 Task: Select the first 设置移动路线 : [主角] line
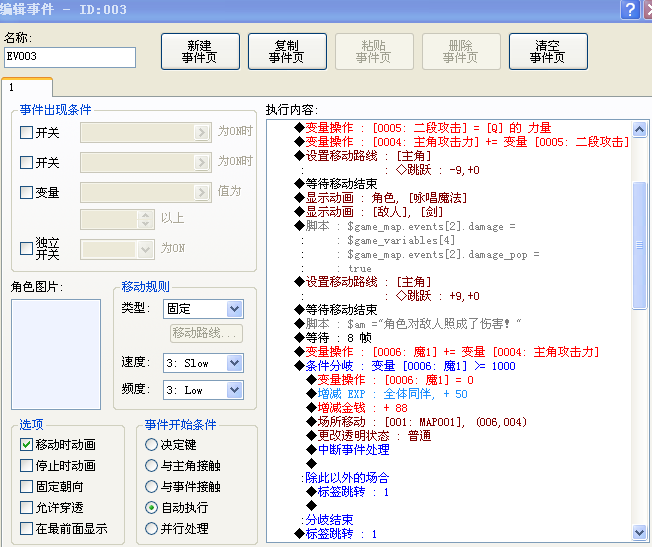point(363,156)
